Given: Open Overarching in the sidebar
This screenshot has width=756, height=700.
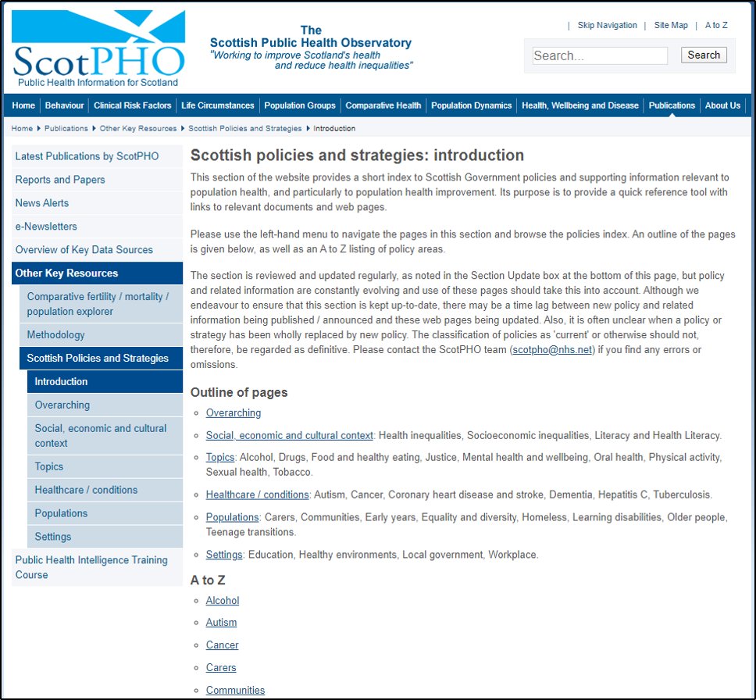Looking at the screenshot, I should (x=105, y=405).
